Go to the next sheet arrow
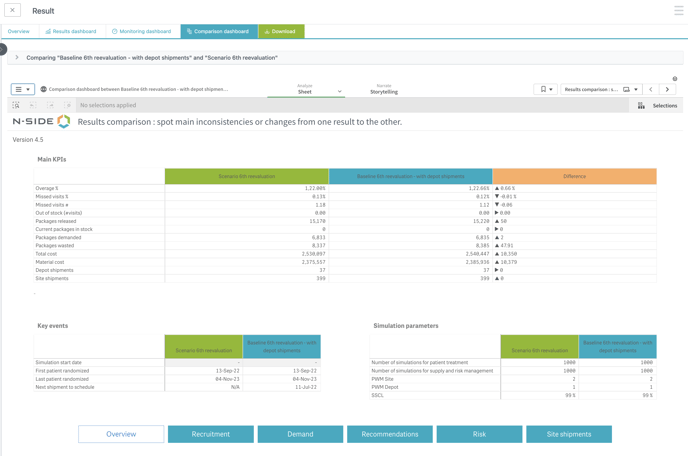This screenshot has height=456, width=688. 667,89
